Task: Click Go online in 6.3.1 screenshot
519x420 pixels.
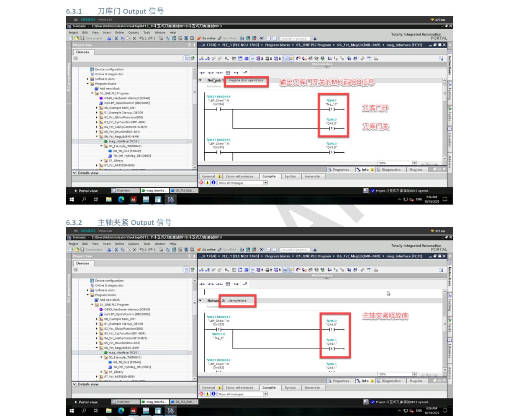Action: 206,38
